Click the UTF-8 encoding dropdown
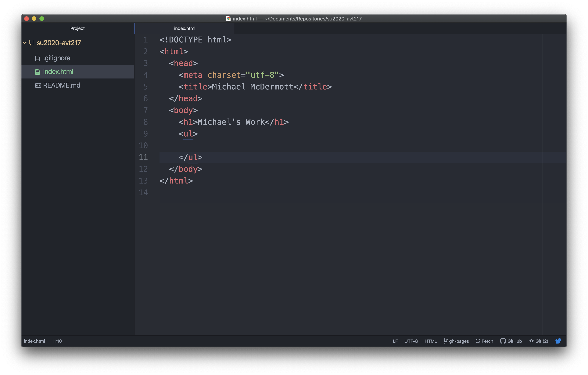This screenshot has height=375, width=588. [x=410, y=341]
